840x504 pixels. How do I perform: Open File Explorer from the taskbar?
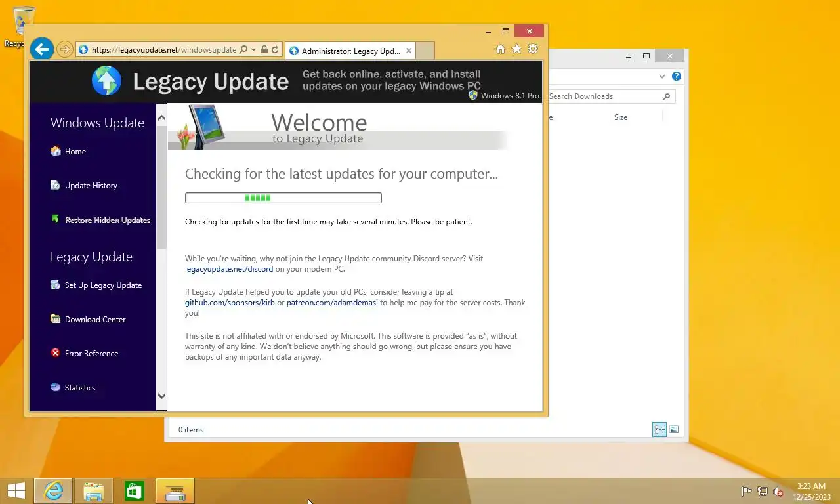(x=94, y=491)
